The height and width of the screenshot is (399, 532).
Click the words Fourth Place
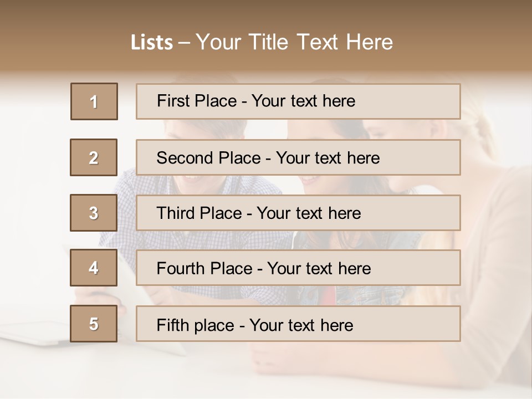pos(204,268)
